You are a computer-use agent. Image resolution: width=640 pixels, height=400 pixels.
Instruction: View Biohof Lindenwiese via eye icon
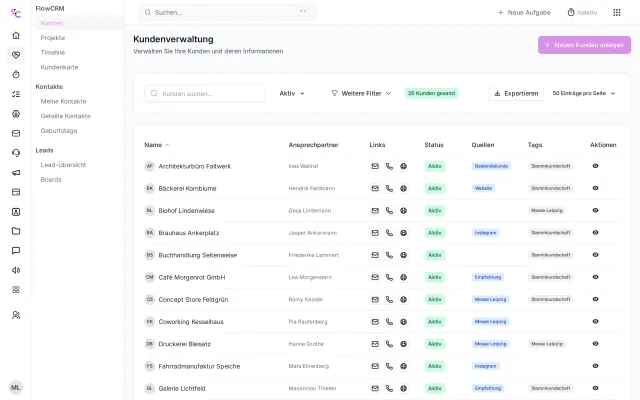tap(596, 211)
